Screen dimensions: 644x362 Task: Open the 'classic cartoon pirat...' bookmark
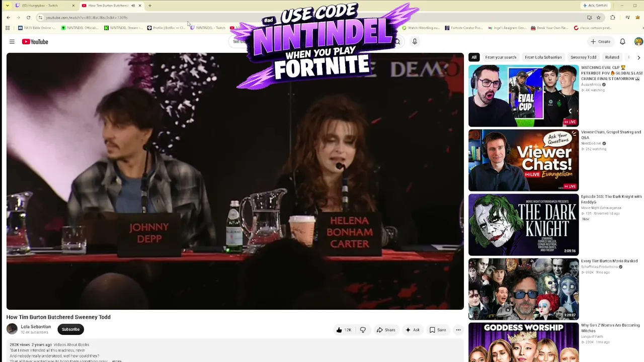click(x=593, y=28)
